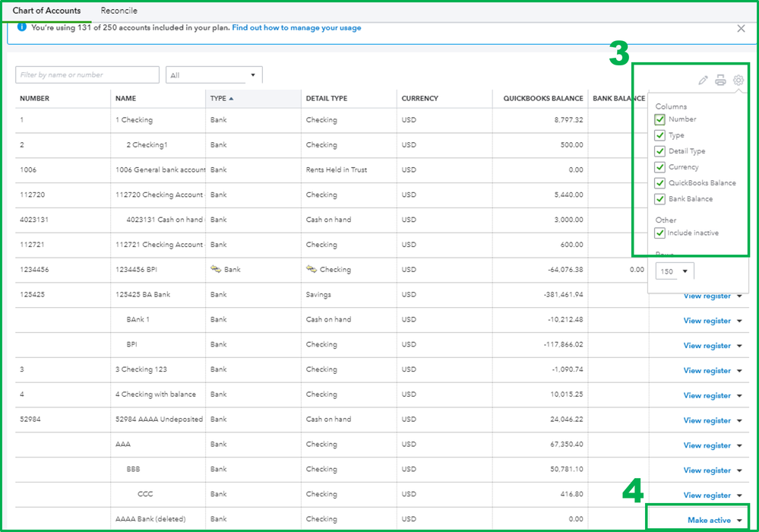
Task: Expand the action arrow for 4 Checking with balance
Action: (739, 395)
